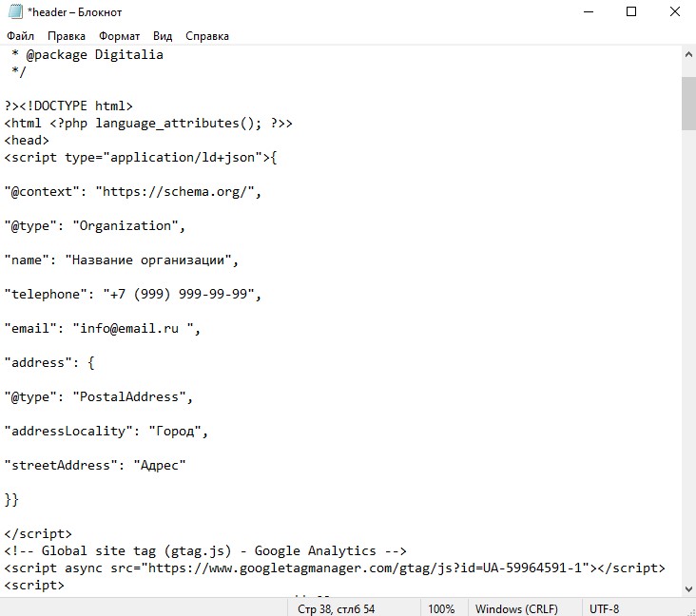Minimize the Блокнот window
This screenshot has width=696, height=616.
click(x=589, y=12)
